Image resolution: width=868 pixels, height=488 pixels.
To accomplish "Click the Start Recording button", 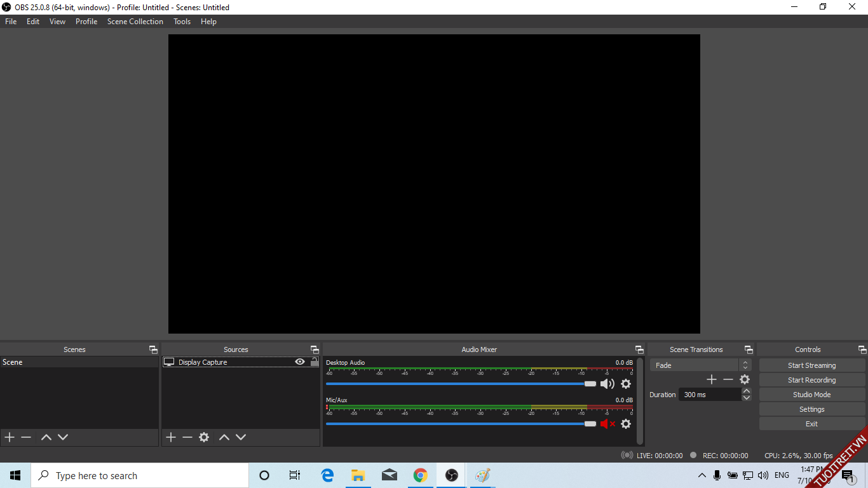I will tap(811, 380).
